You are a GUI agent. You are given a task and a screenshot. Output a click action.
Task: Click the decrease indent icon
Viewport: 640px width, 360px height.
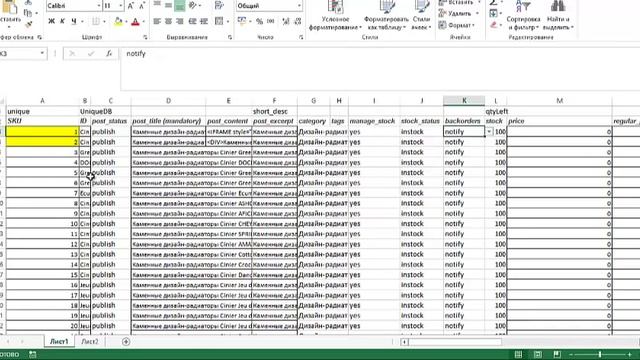pyautogui.click(x=193, y=21)
